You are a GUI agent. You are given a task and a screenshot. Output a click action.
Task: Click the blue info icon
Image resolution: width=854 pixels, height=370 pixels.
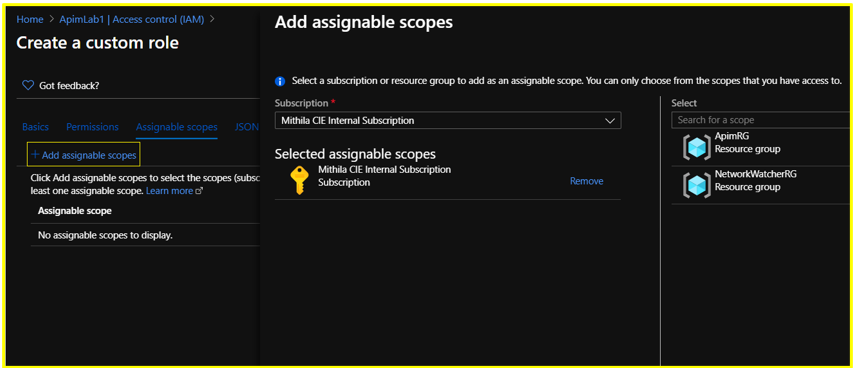tap(280, 82)
